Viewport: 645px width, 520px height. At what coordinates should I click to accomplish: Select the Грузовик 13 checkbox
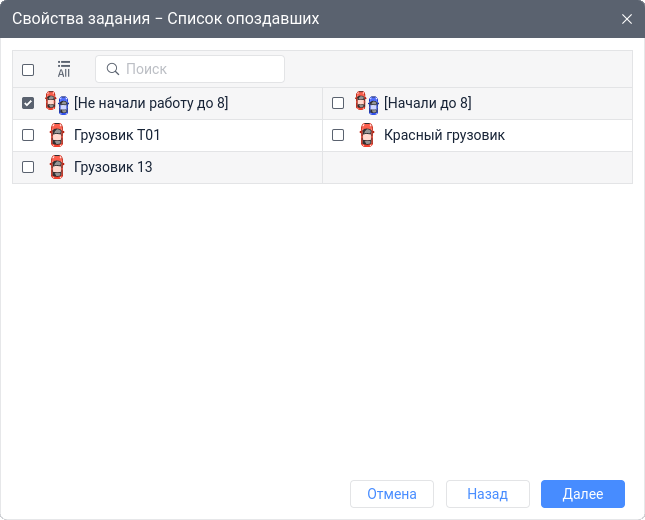pos(28,167)
